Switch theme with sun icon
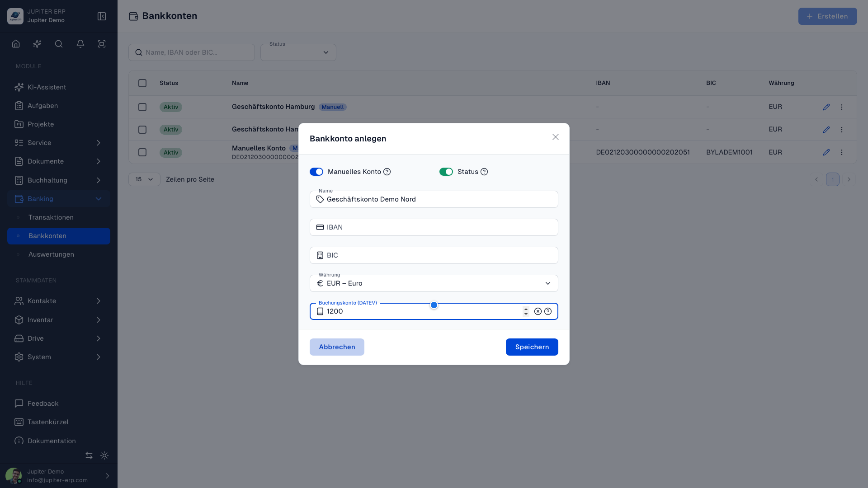Screen dimensions: 868x488 coord(104,455)
